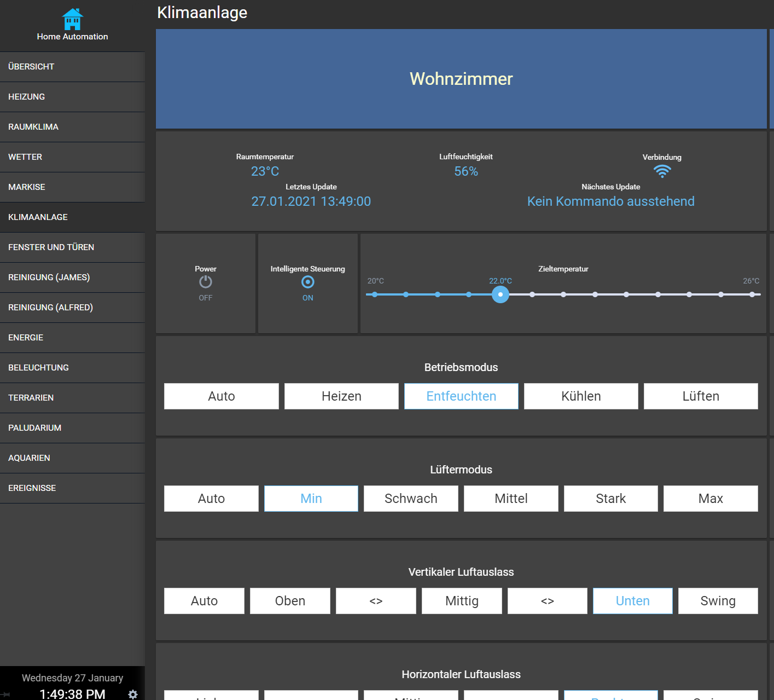The width and height of the screenshot is (774, 700).
Task: Set Zieltemperatur slider to 21°C point
Action: [x=438, y=294]
